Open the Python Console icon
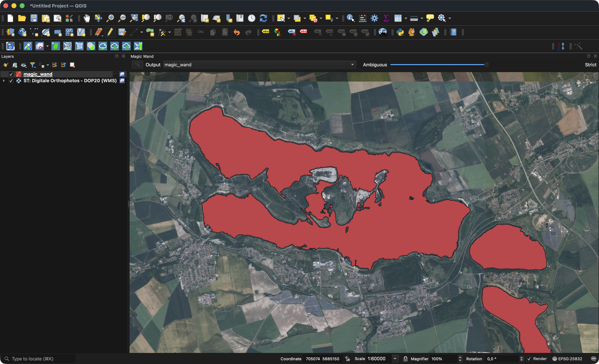Screen dimensions: 599x364 (x=400, y=32)
